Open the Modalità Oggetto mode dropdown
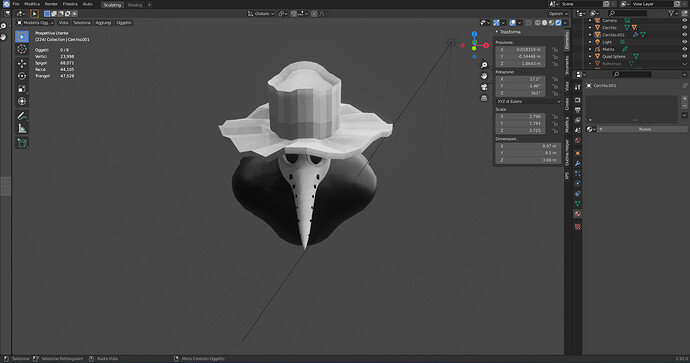This screenshot has width=690, height=363. point(35,22)
